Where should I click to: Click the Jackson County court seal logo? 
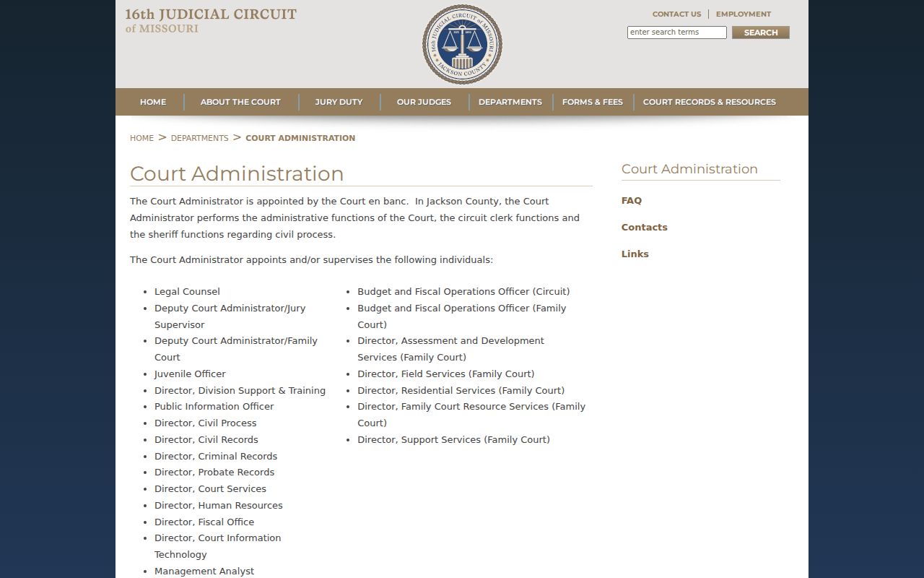click(x=462, y=44)
